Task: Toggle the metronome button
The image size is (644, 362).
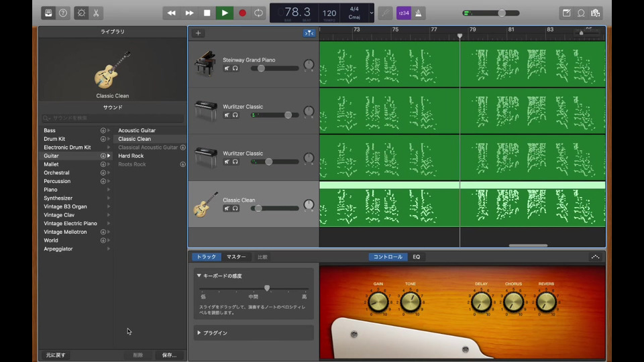Action: [419, 13]
